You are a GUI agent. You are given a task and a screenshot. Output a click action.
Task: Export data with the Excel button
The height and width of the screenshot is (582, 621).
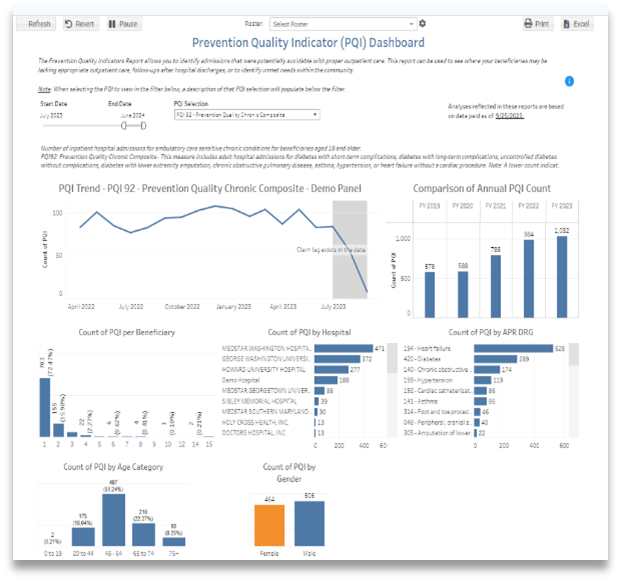pyautogui.click(x=578, y=23)
